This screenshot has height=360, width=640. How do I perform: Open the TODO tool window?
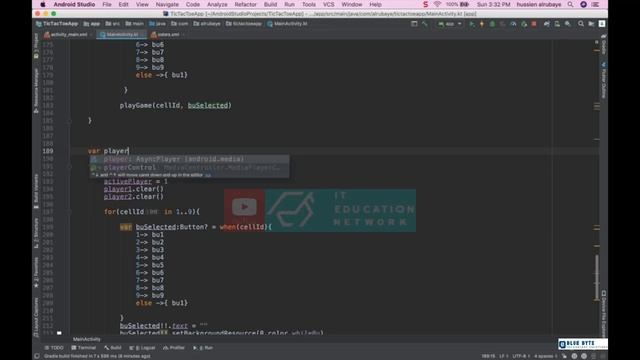(x=54, y=348)
